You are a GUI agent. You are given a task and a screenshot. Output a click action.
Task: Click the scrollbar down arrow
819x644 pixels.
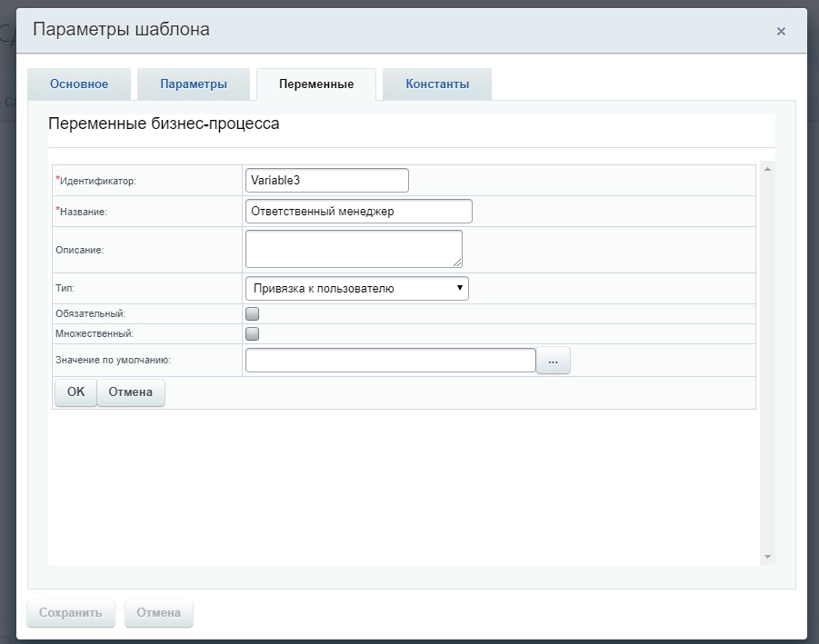click(x=767, y=556)
